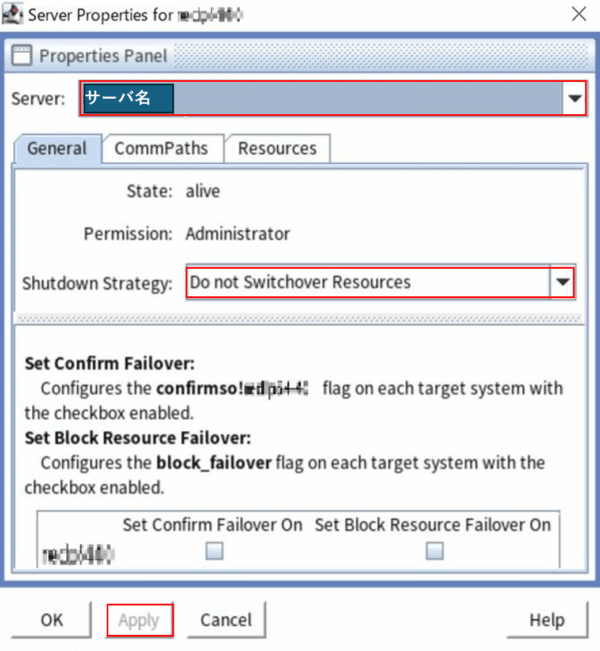Open the CommPaths tab
The width and height of the screenshot is (600, 651).
(161, 149)
